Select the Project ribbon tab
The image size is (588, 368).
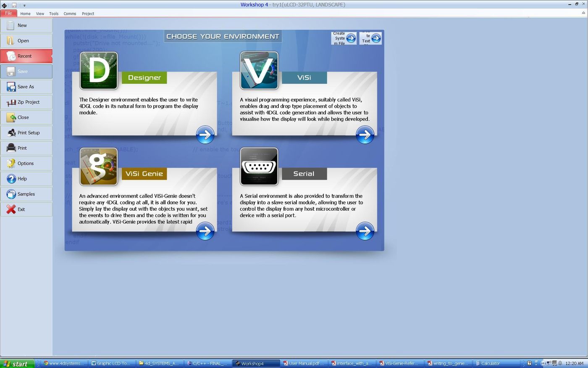[88, 13]
